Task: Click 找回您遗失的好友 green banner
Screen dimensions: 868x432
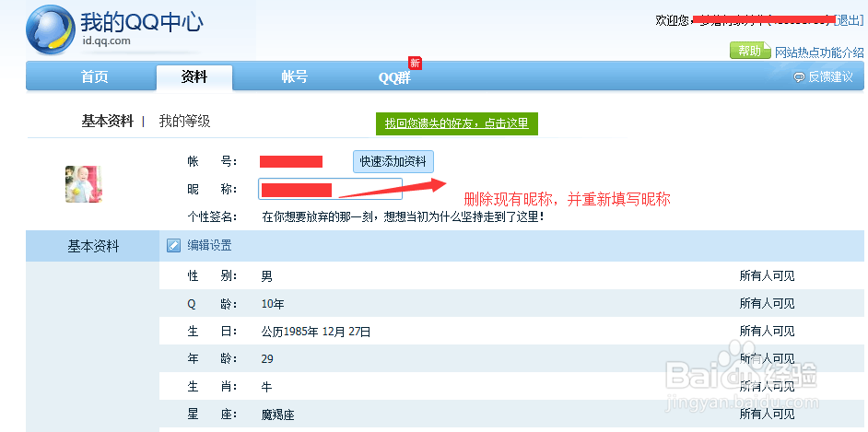Action: coord(457,123)
